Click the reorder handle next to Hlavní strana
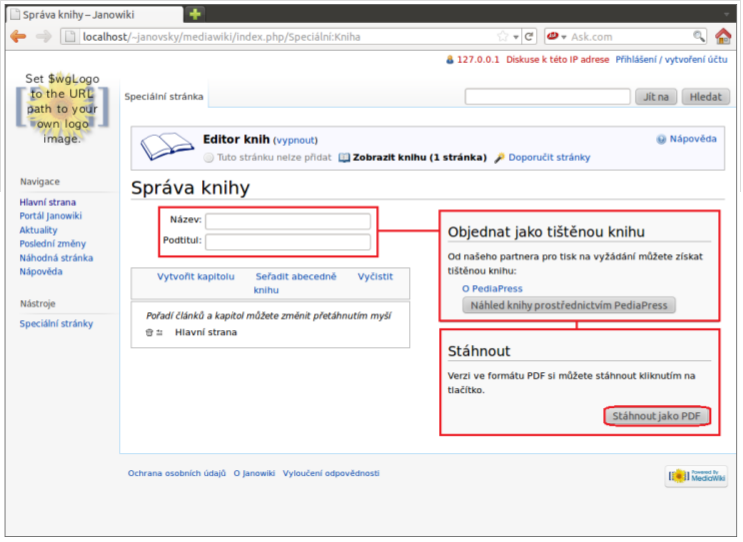This screenshot has width=743, height=542. (x=160, y=333)
